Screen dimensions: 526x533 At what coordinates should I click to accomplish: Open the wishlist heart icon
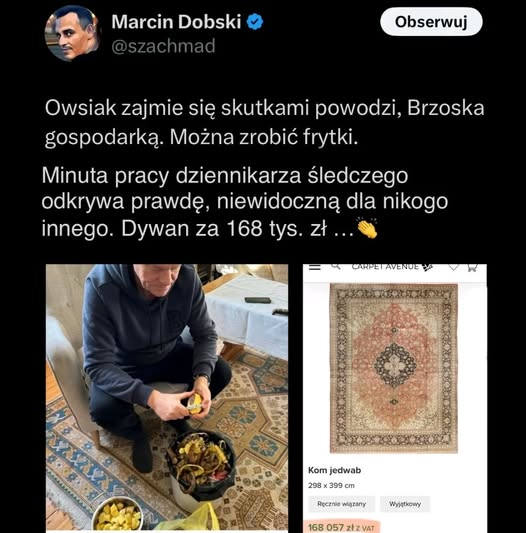tap(454, 267)
